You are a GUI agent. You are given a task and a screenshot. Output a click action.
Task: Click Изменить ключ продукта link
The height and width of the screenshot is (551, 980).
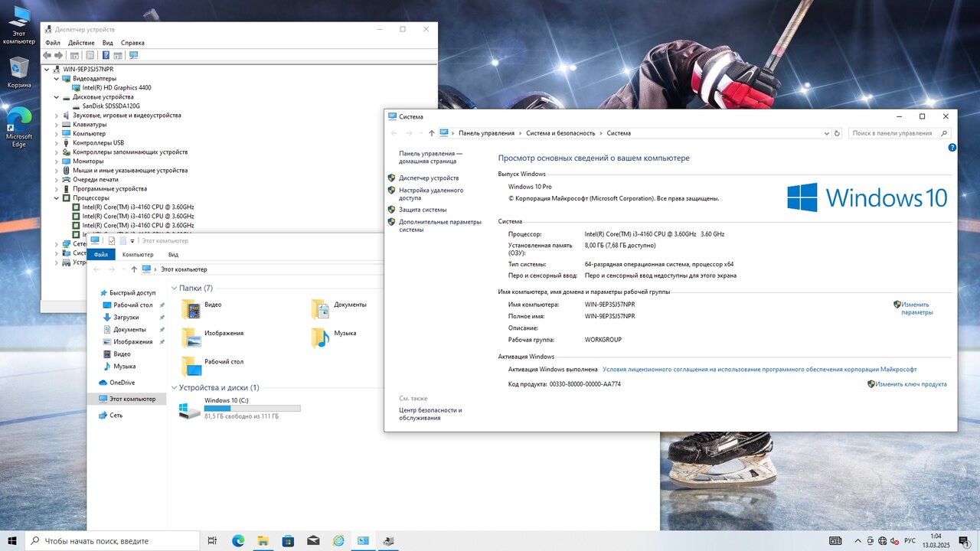point(910,384)
